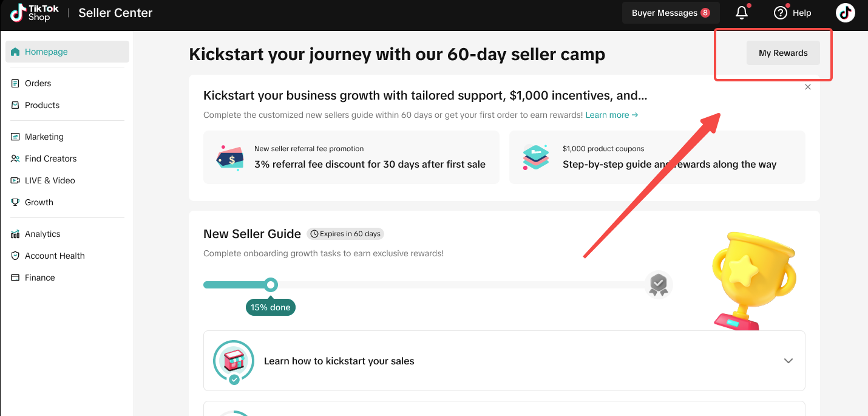Click the Find Creators sidebar icon
Screen dimensions: 868x416
click(15, 159)
